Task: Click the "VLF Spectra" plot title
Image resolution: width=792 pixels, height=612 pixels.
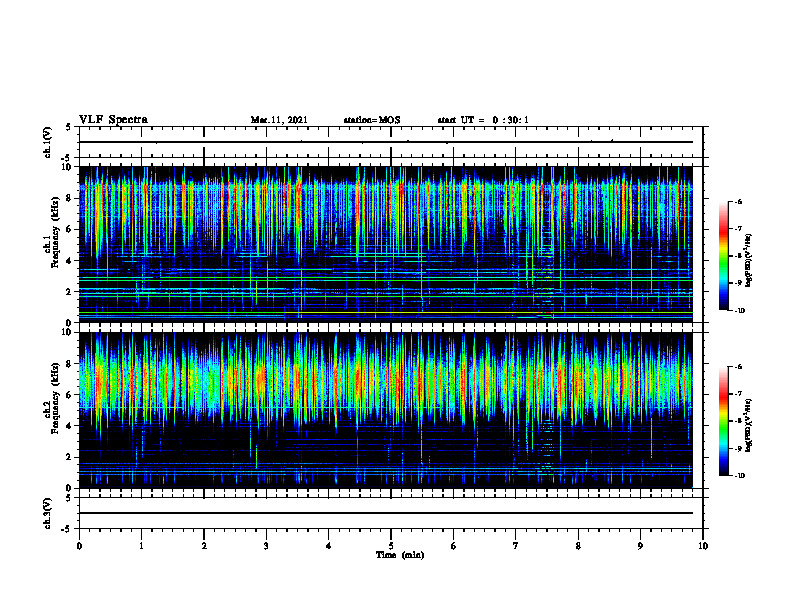Action: click(x=113, y=119)
